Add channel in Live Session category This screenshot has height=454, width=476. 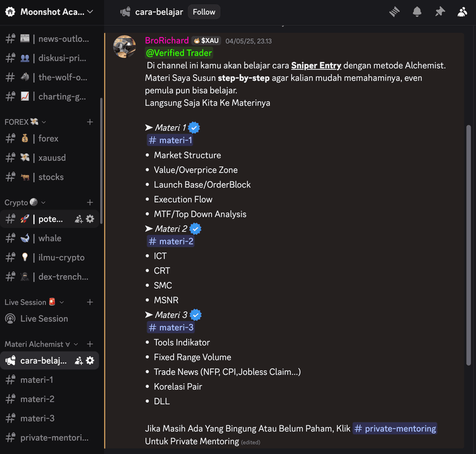pos(90,302)
